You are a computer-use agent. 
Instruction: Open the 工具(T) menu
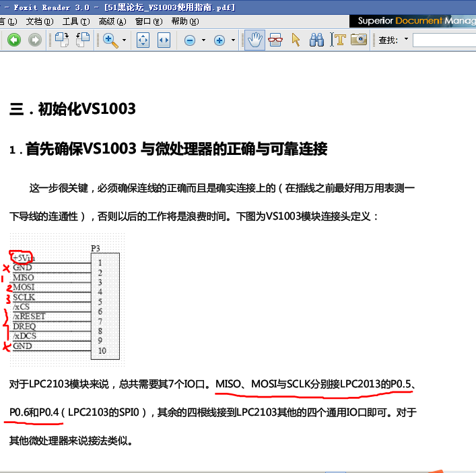click(76, 22)
